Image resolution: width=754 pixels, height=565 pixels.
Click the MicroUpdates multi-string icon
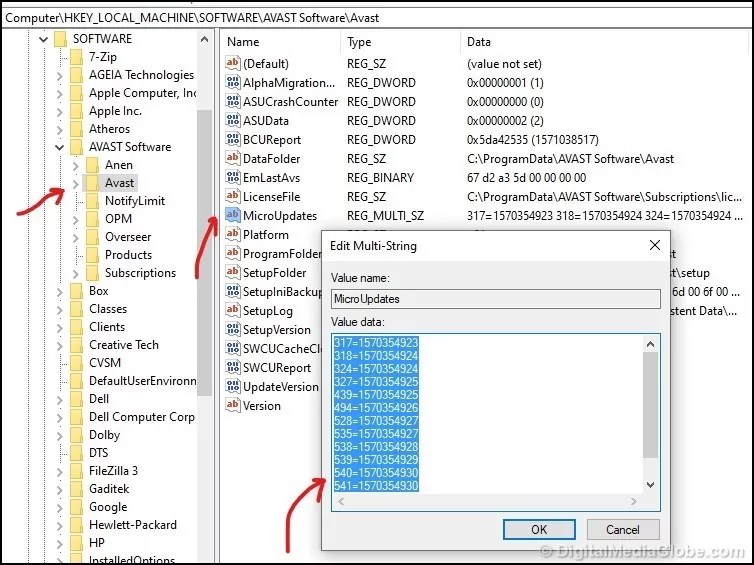233,215
